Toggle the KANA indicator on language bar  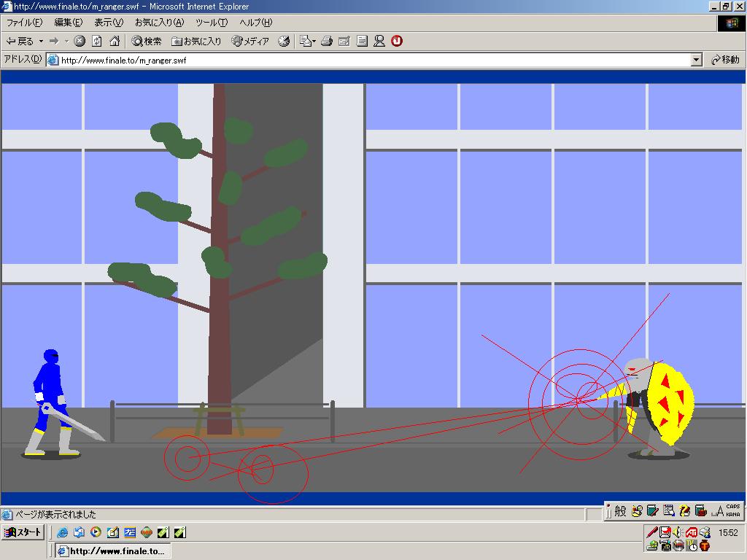coord(733,514)
